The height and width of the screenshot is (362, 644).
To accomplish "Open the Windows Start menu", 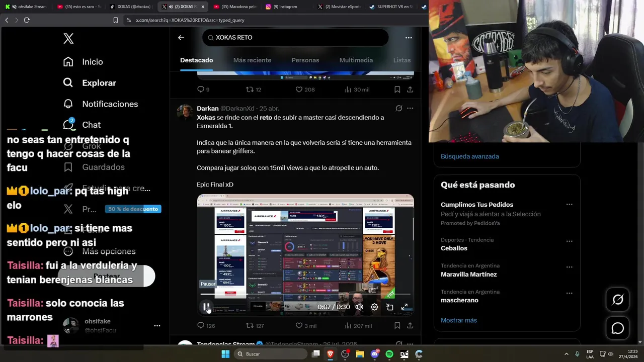I will tap(225, 354).
